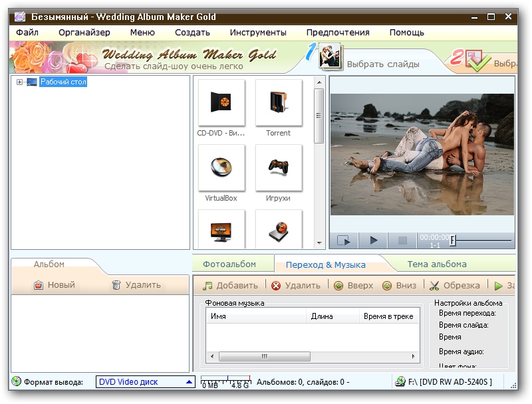Click Время аудио setting label

click(x=461, y=352)
